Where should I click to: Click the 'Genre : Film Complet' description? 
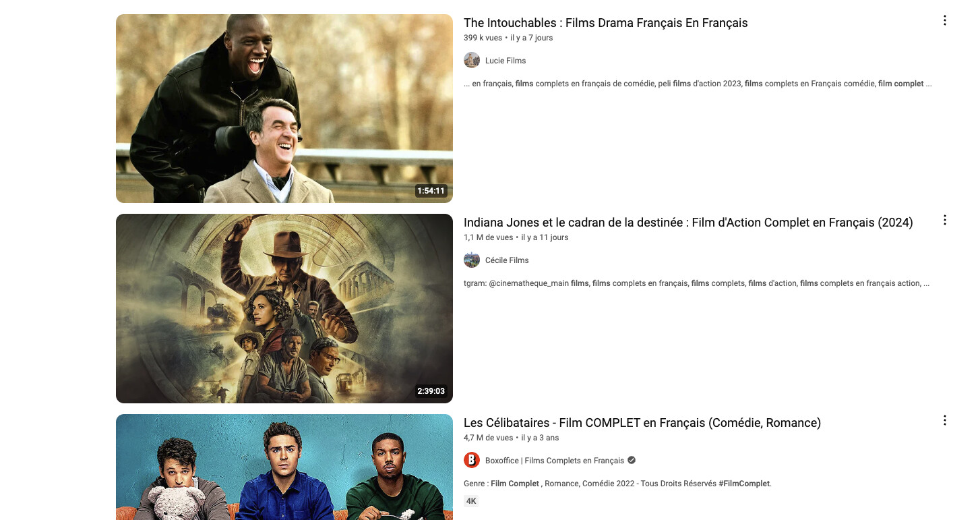tap(617, 484)
